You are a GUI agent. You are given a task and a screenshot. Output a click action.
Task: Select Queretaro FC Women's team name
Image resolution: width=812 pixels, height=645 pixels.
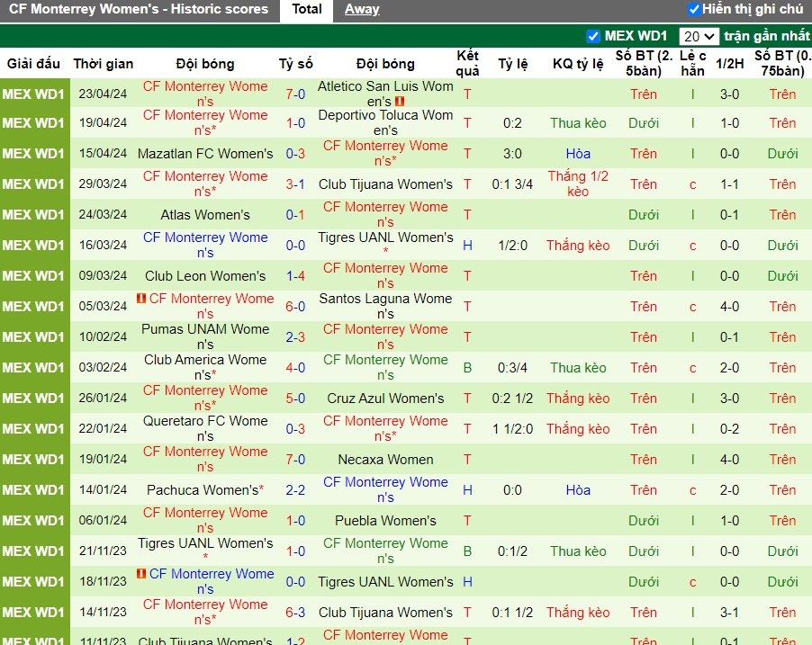click(x=205, y=428)
